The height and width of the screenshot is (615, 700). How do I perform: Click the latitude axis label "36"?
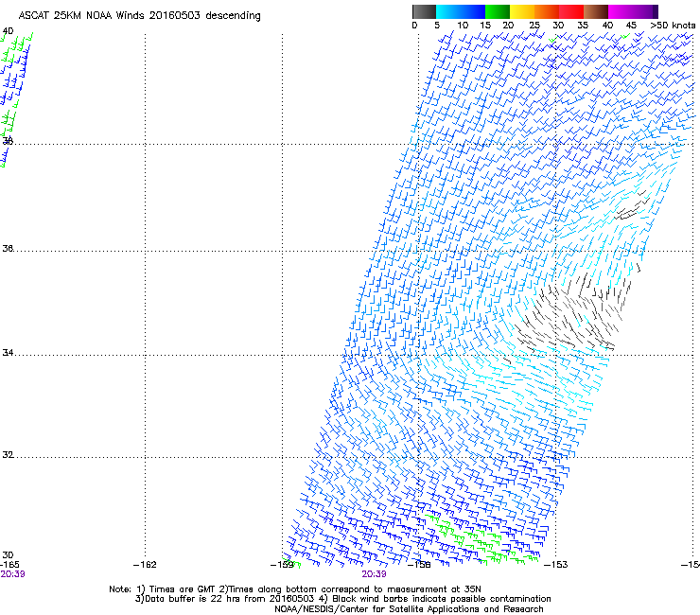(8, 248)
